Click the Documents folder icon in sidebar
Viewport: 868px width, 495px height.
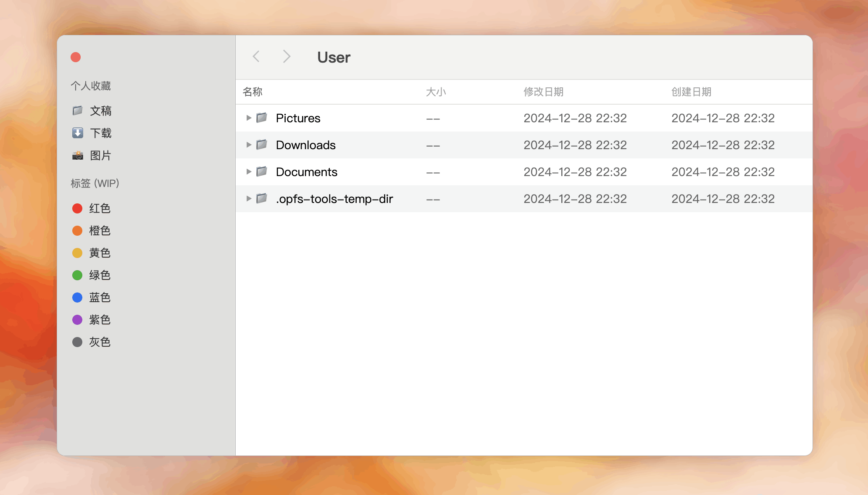(x=78, y=111)
